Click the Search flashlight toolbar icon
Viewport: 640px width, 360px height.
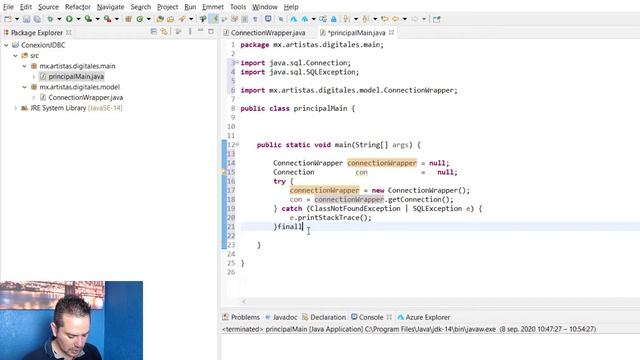(x=182, y=19)
